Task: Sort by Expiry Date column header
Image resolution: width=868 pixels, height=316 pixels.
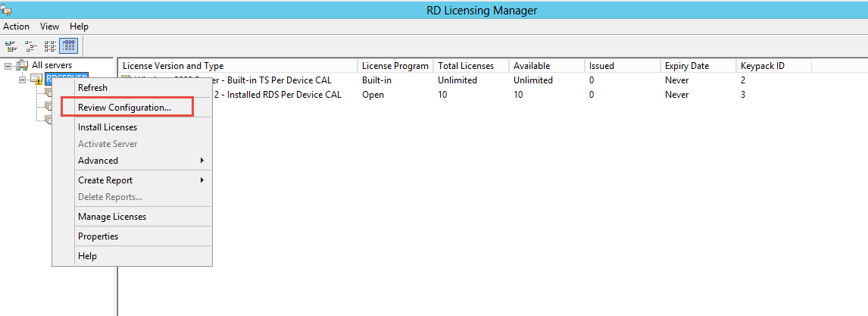Action: (698, 66)
